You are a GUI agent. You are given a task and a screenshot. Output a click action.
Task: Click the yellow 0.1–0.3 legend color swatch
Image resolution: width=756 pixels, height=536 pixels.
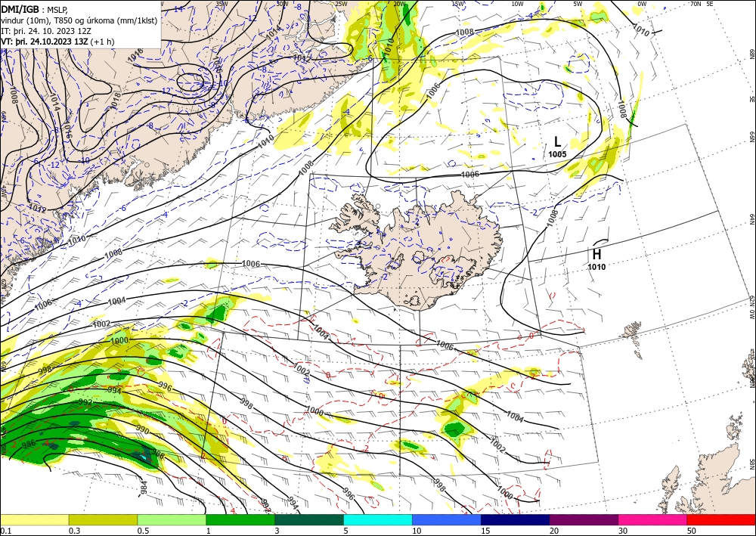[x=34, y=519]
